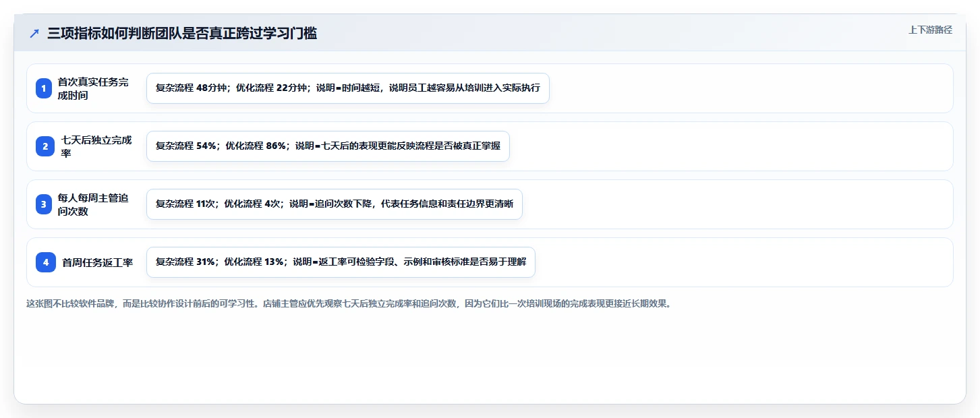Click the box with 复杂流程 54%
The height and width of the screenshot is (418, 980).
pos(328,146)
